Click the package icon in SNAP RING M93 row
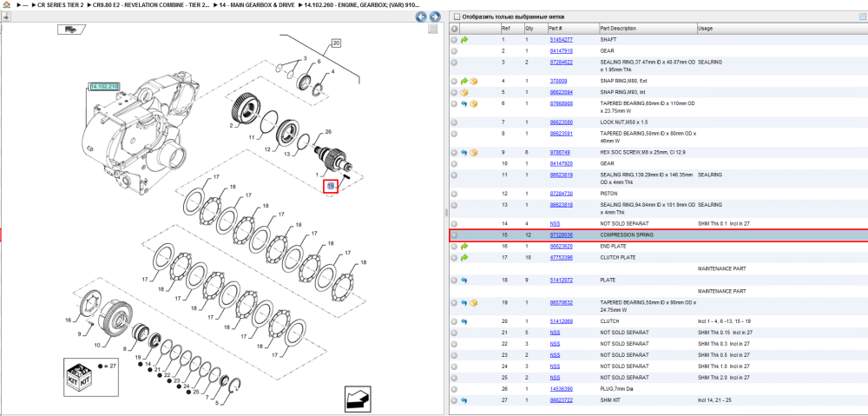The height and width of the screenshot is (416, 868). [x=464, y=92]
